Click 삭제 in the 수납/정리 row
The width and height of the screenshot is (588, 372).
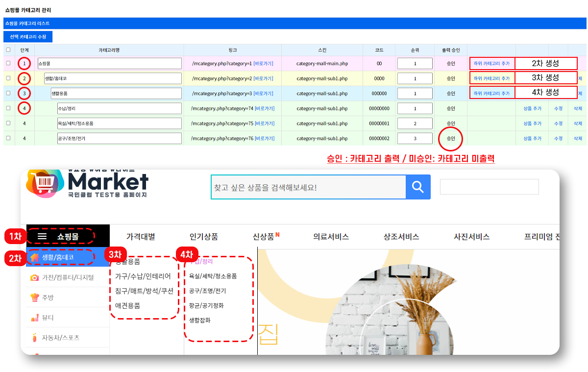click(x=578, y=108)
